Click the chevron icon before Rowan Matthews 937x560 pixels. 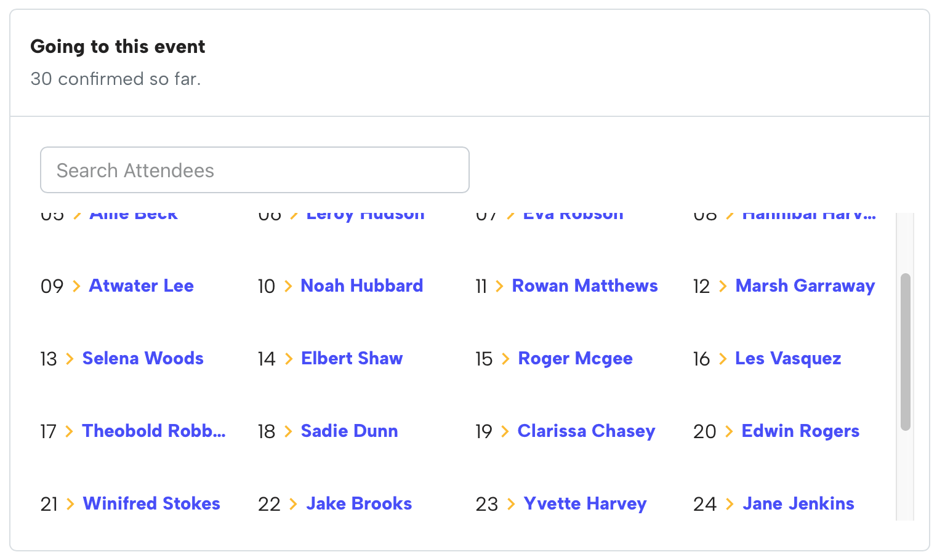coord(499,286)
